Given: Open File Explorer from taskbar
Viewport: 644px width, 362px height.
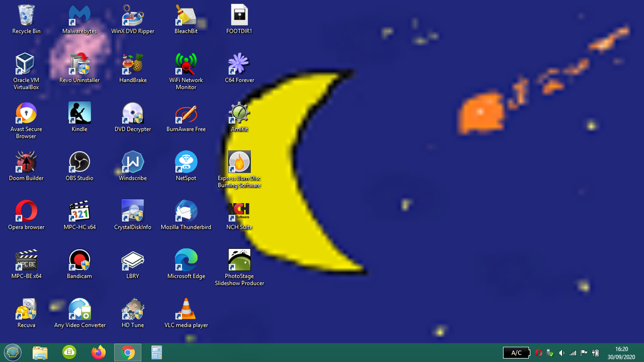Looking at the screenshot, I should 40,352.
